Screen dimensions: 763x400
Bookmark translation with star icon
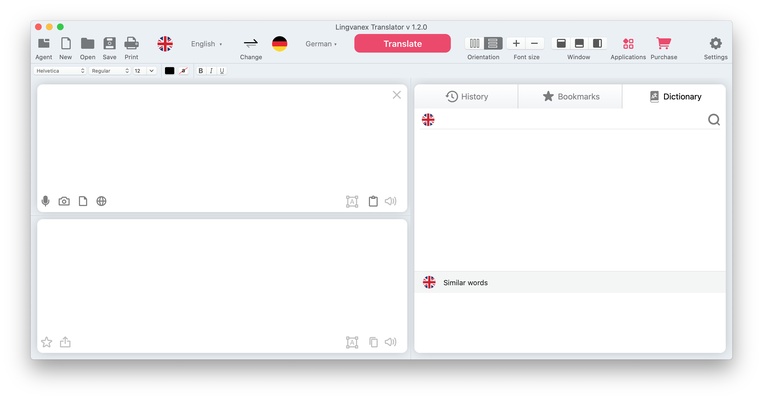click(47, 342)
